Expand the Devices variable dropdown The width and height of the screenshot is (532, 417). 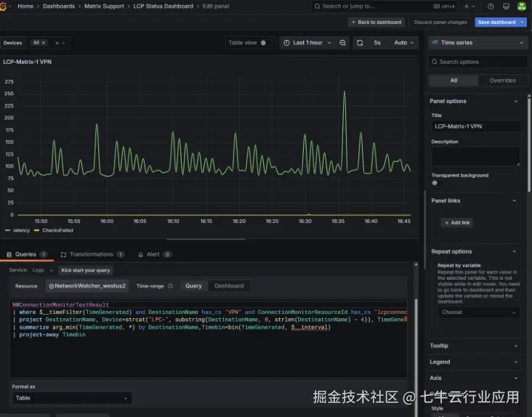coord(63,43)
